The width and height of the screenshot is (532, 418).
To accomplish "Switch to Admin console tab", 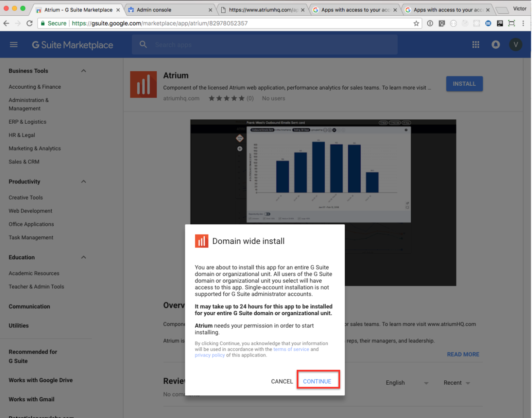I will point(169,10).
